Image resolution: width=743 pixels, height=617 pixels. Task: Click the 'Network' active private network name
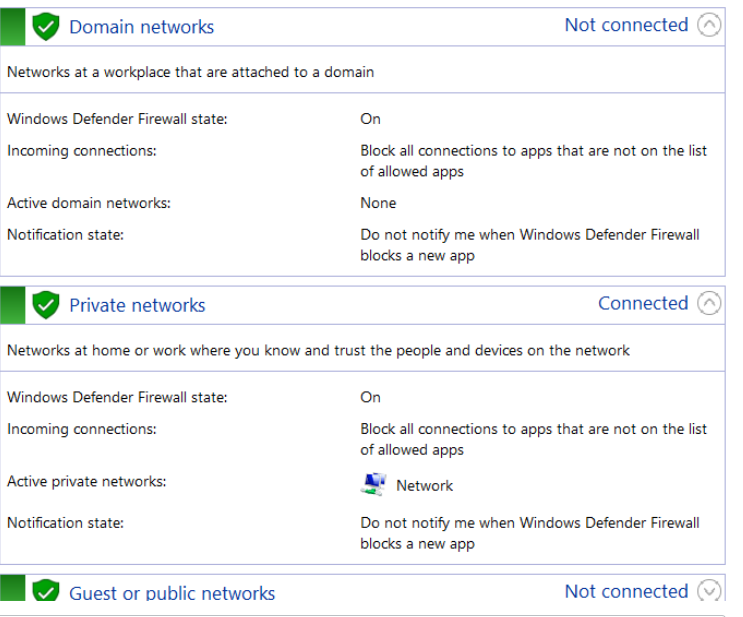click(x=425, y=485)
